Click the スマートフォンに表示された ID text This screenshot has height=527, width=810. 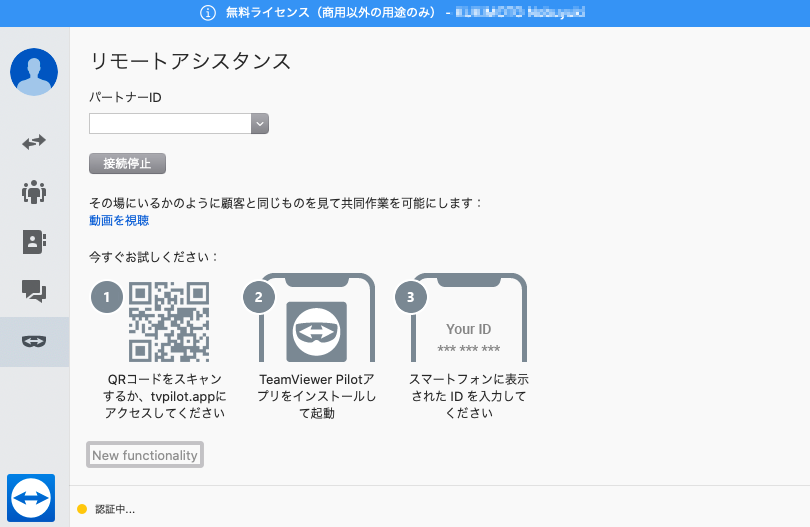[x=469, y=396]
